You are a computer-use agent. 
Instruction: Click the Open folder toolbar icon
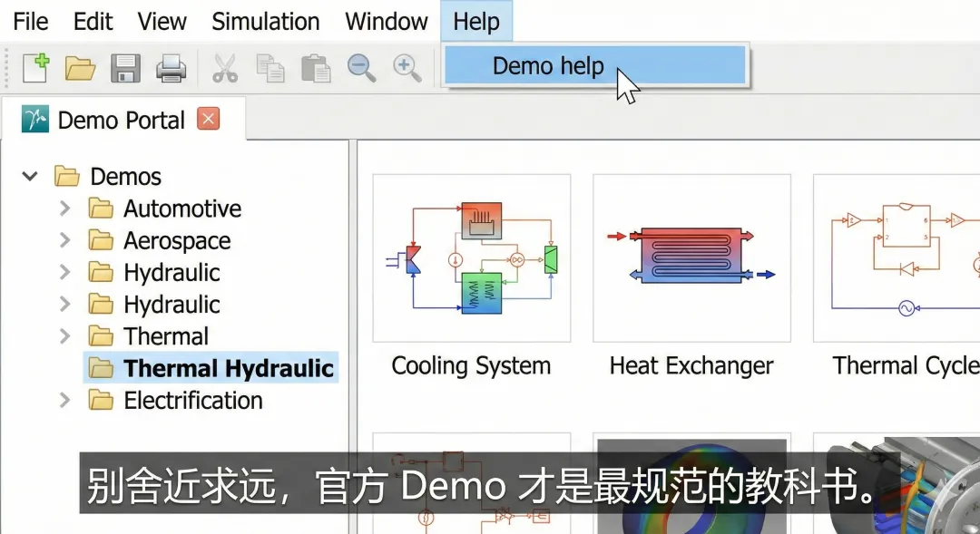80,68
